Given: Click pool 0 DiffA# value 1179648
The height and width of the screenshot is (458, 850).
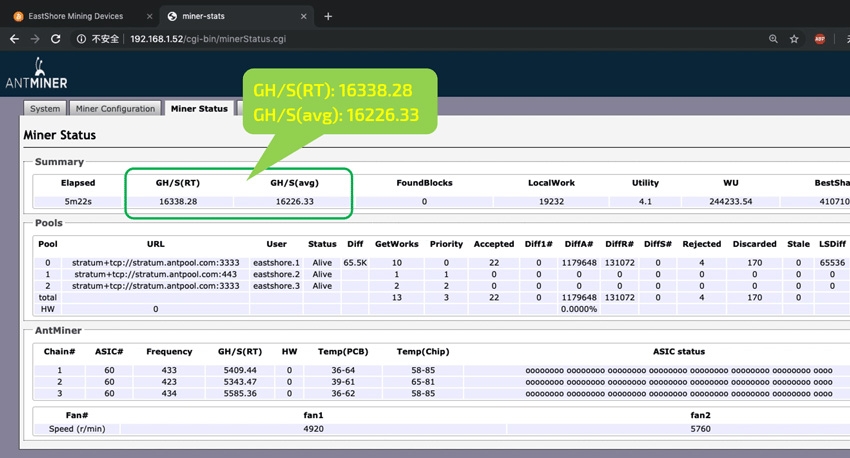Looking at the screenshot, I should point(579,262).
